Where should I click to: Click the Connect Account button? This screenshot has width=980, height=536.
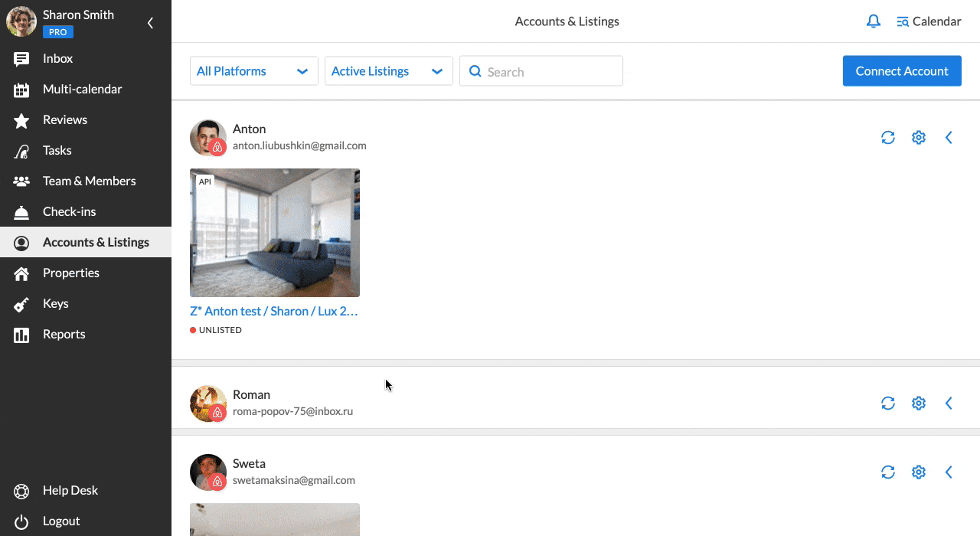coord(902,70)
